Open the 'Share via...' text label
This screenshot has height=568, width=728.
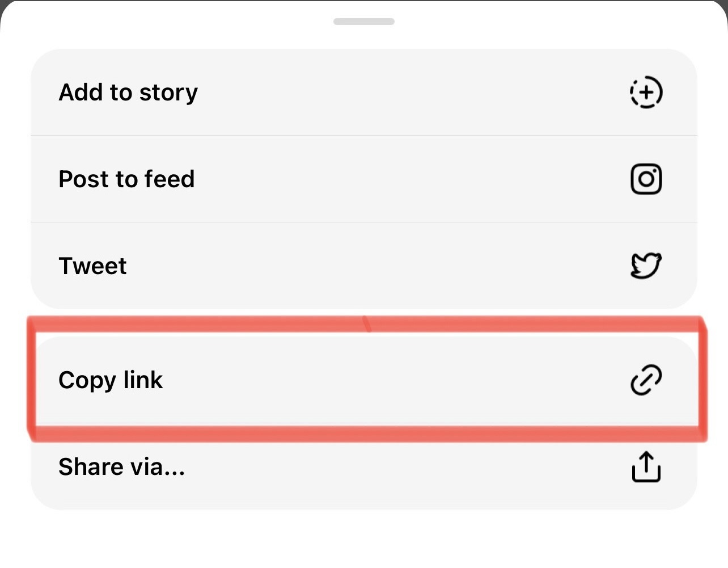tap(121, 467)
